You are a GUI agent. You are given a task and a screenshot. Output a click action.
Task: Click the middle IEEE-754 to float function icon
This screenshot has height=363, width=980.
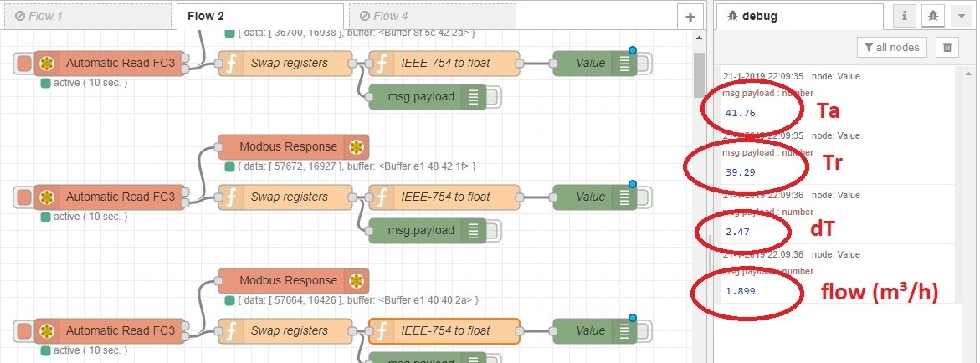(x=381, y=197)
